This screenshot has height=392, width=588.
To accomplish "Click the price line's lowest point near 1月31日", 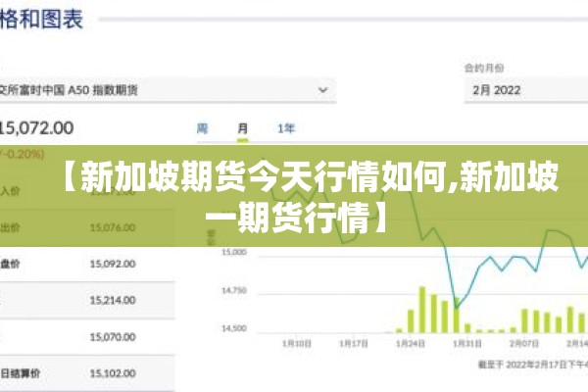I will click(x=457, y=309).
